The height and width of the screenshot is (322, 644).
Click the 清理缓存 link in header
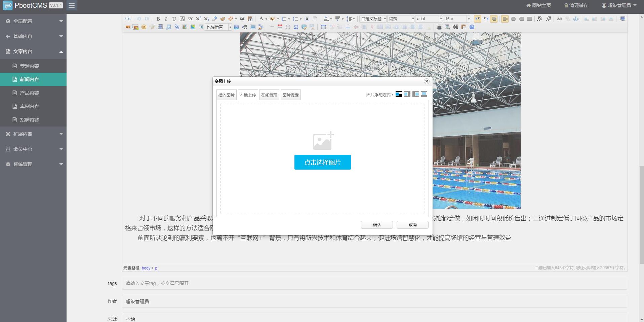[576, 5]
